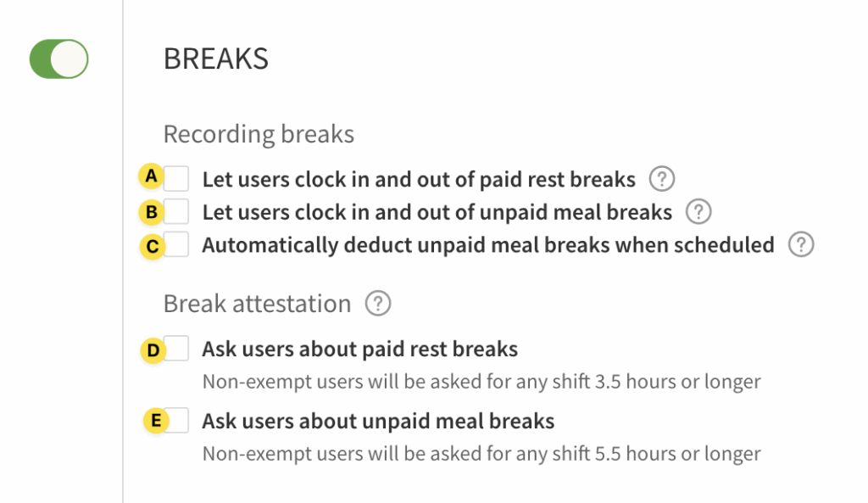The width and height of the screenshot is (868, 503).
Task: Click help icon next to unpaid meal breaks clock option
Action: tap(698, 211)
